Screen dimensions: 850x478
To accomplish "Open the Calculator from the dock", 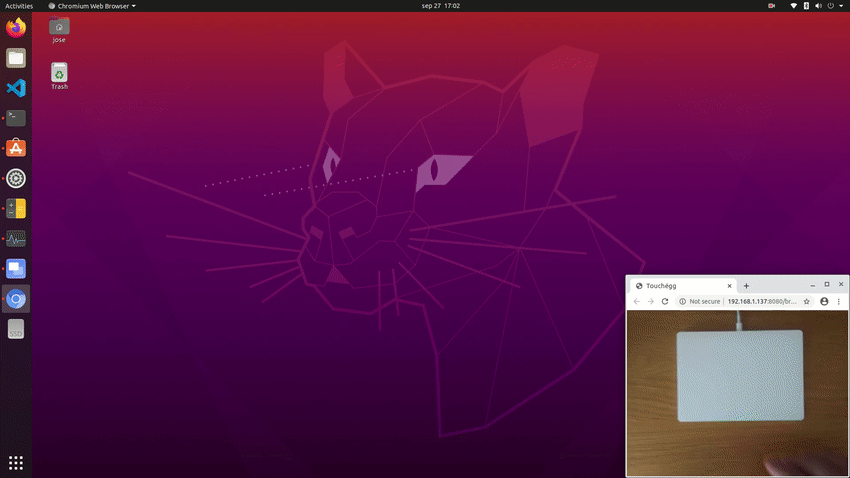I will coord(16,209).
